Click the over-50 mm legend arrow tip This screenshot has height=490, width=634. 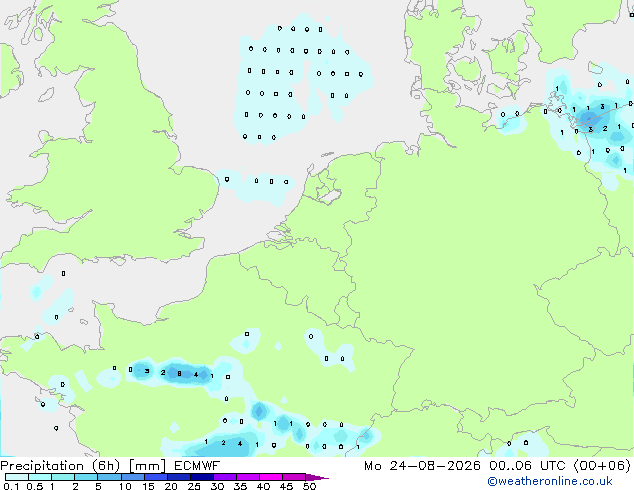[317, 477]
